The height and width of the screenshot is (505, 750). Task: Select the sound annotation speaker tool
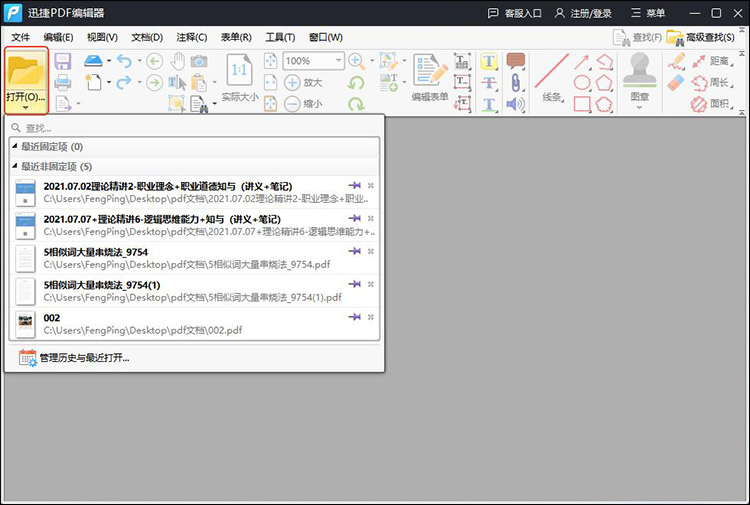[x=516, y=104]
